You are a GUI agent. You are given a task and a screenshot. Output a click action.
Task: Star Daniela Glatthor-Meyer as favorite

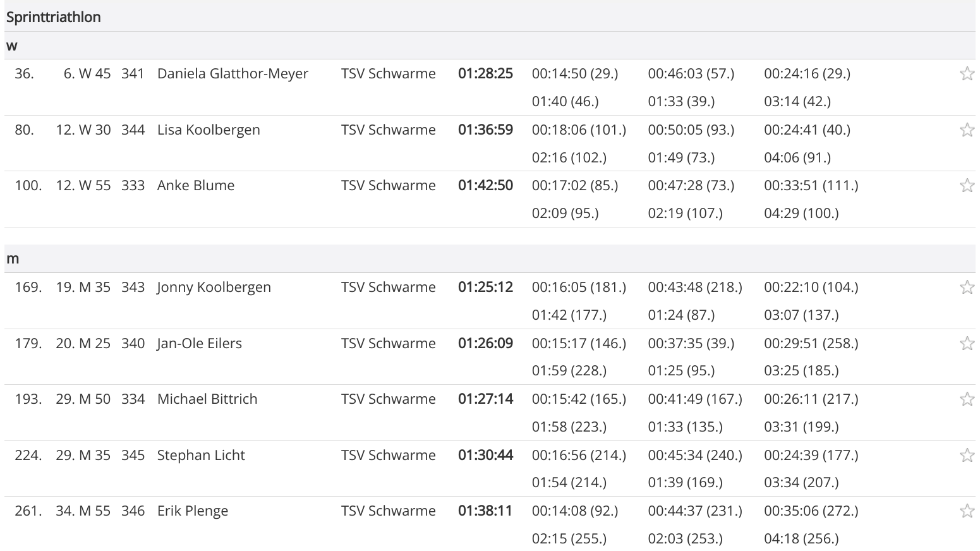tap(966, 74)
